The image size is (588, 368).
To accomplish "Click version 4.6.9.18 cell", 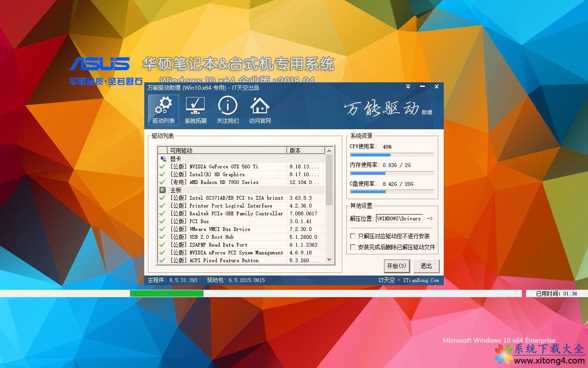I will coord(300,253).
